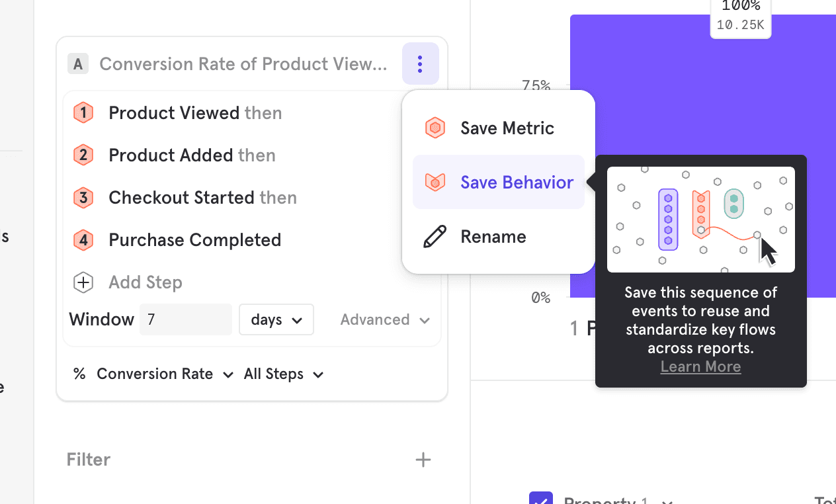This screenshot has width=836, height=504.
Task: Expand the Advanced options
Action: click(384, 319)
